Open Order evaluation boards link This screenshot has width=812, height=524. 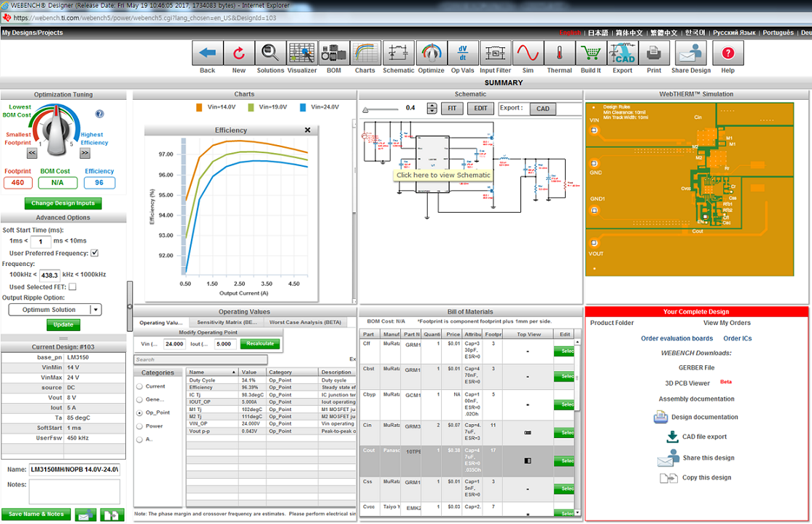[677, 339]
